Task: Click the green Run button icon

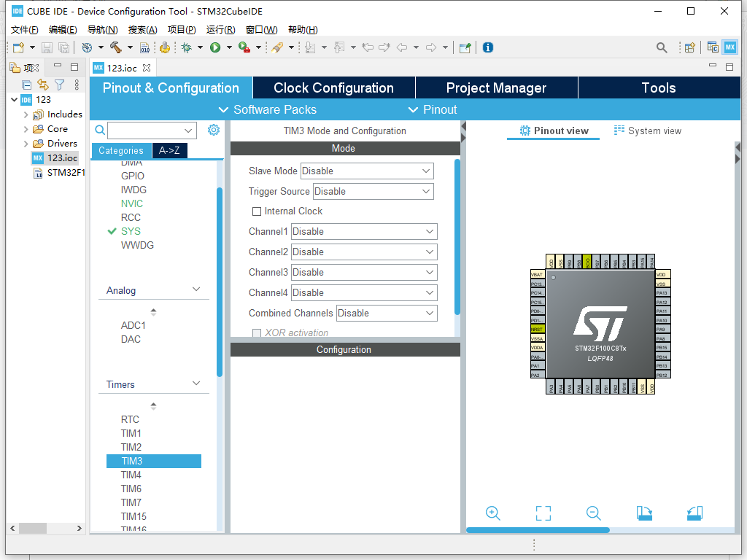Action: pyautogui.click(x=215, y=47)
